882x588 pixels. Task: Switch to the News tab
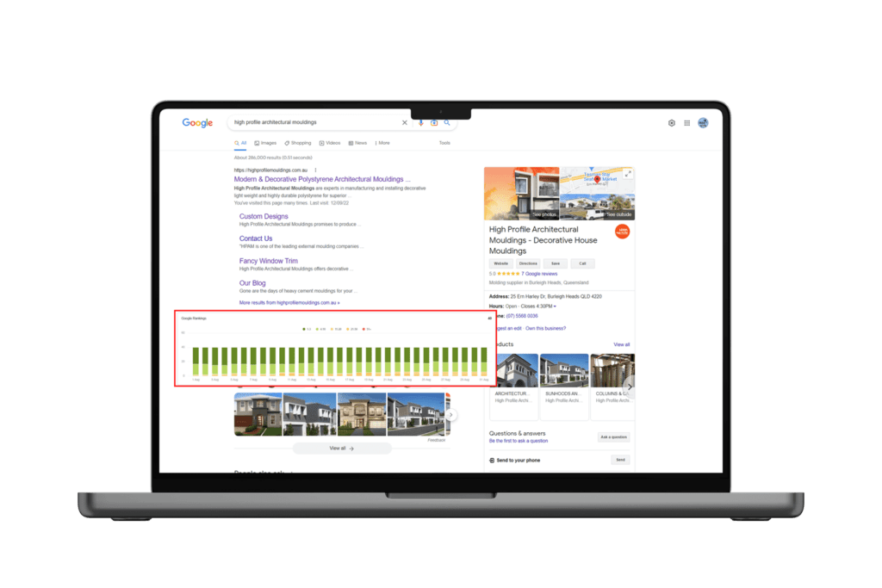357,144
